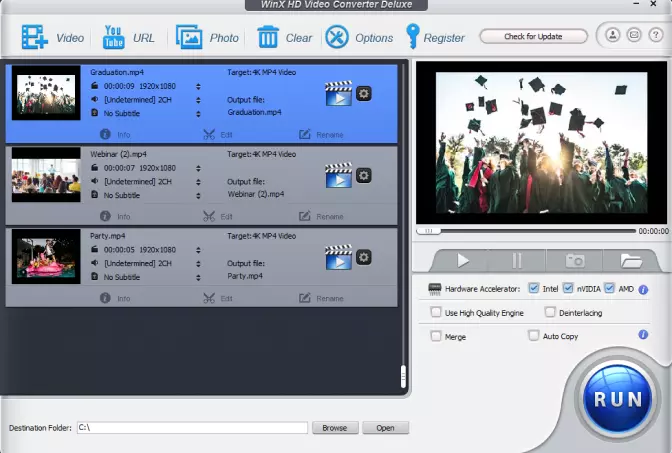Click Browse for destination folder
This screenshot has width=672, height=453.
(335, 428)
